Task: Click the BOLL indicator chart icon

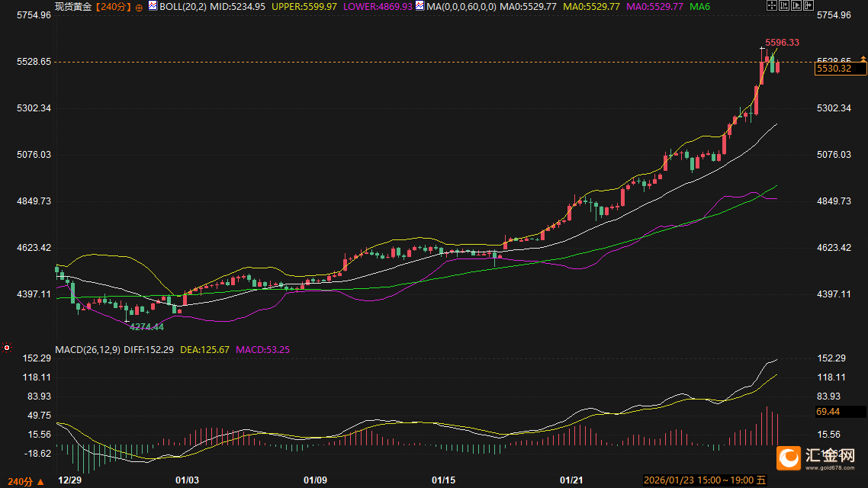Action: click(153, 6)
